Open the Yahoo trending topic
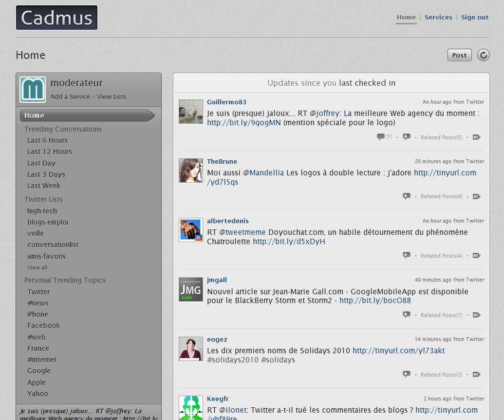Screen dimensions: 504x420 click(37, 394)
